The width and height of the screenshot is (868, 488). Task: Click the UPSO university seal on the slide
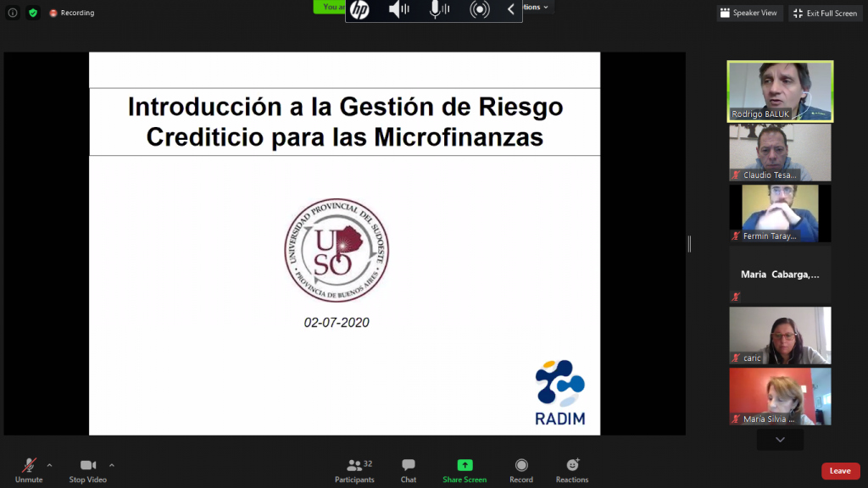pos(337,250)
